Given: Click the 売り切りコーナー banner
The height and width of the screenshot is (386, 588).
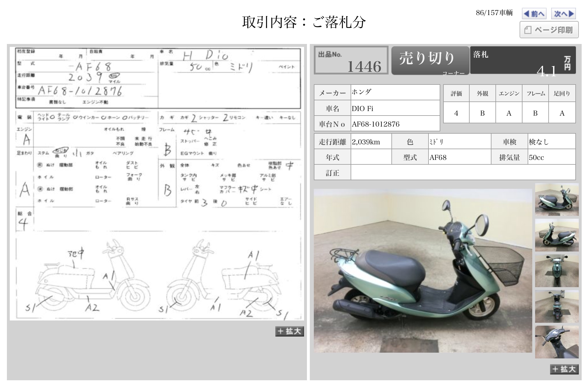Looking at the screenshot, I should [x=430, y=60].
